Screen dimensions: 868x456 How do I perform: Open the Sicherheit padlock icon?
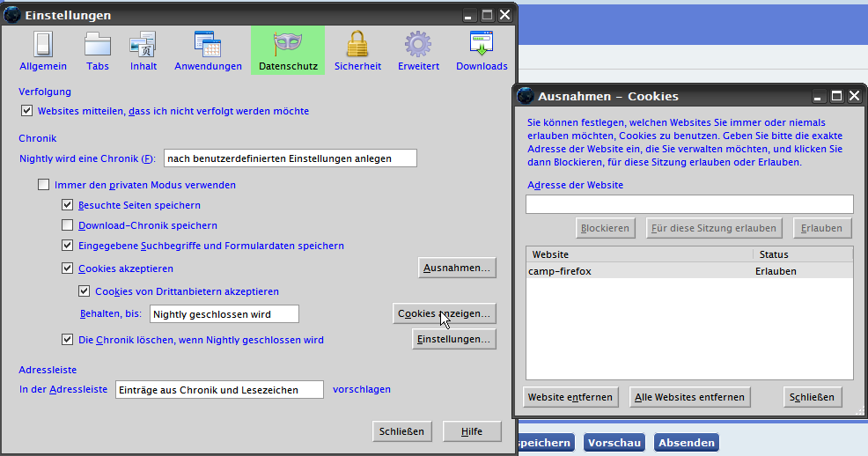click(x=357, y=44)
